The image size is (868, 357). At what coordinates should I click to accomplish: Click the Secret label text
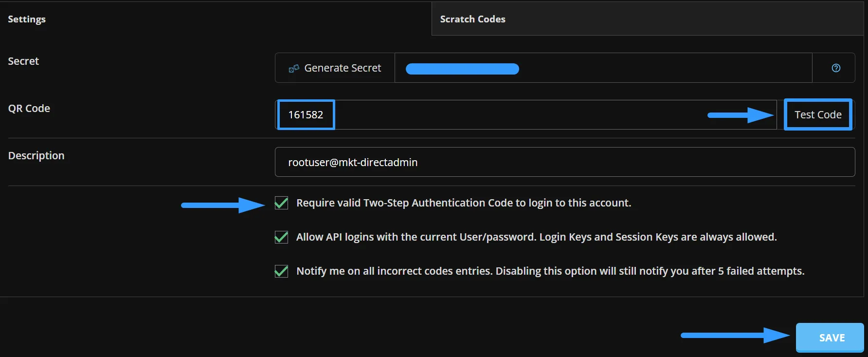(x=23, y=61)
